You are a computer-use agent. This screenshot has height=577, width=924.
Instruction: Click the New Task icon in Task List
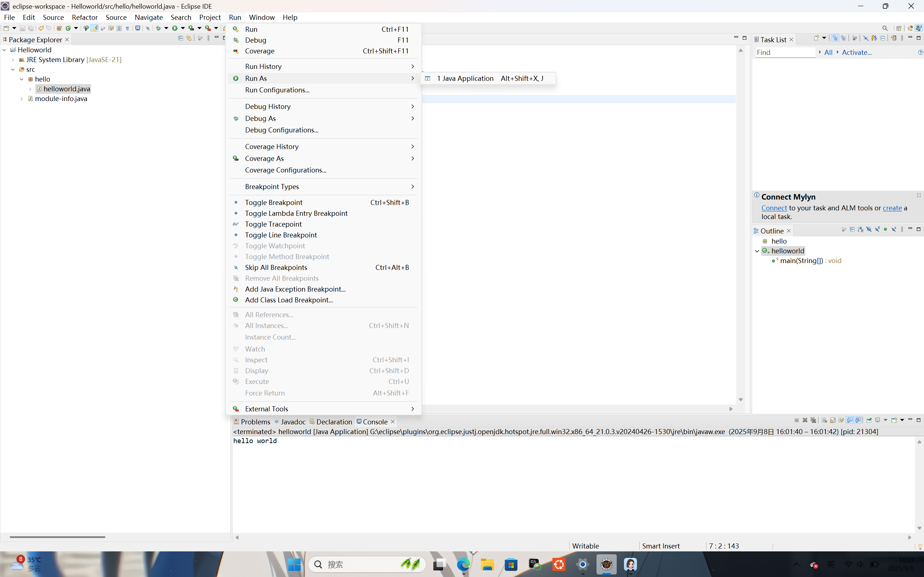[816, 38]
